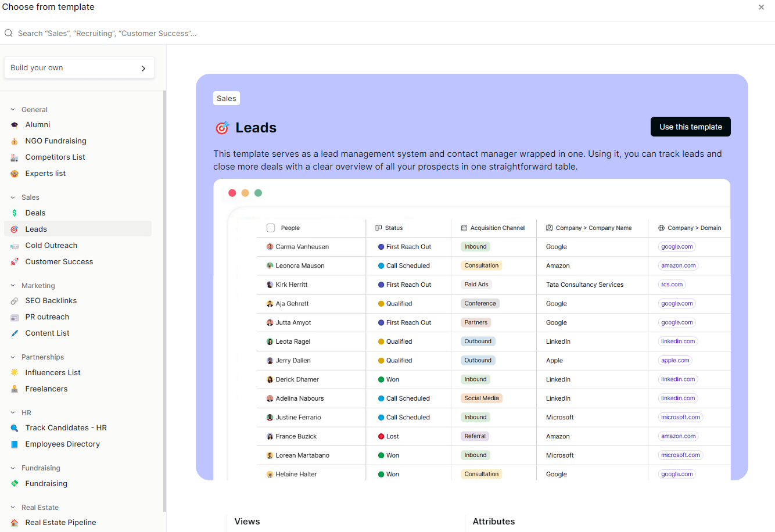This screenshot has width=775, height=532.
Task: Click the Leads target icon
Action: (x=15, y=229)
